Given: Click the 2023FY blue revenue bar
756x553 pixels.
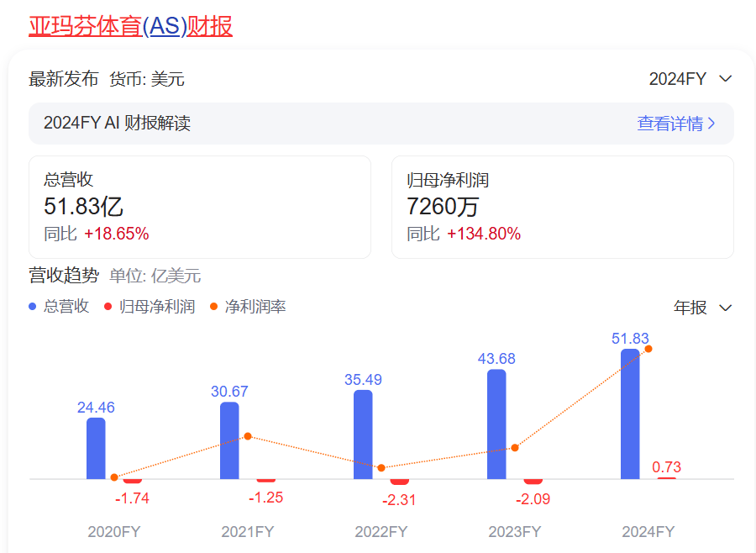Looking at the screenshot, I should coord(496,424).
